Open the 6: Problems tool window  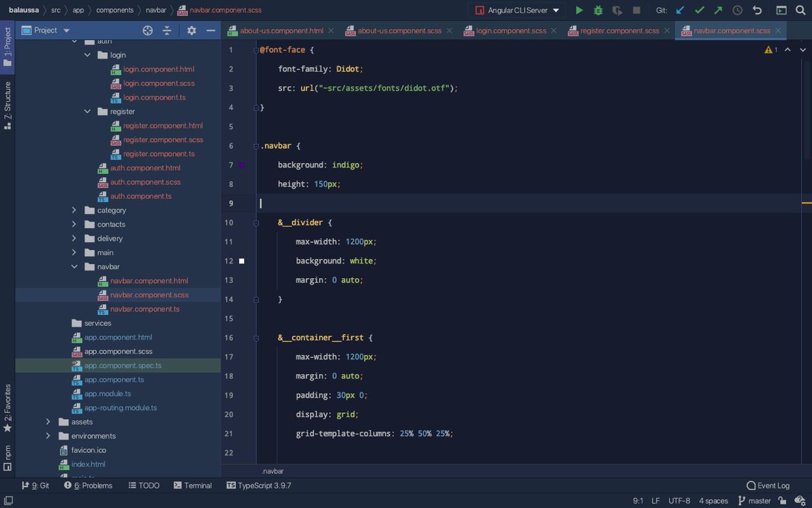coord(88,486)
